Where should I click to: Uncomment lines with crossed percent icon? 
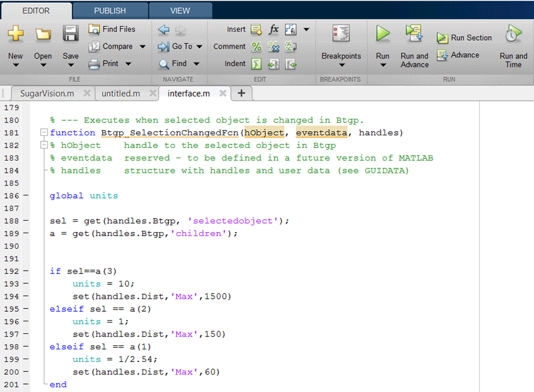tap(274, 47)
